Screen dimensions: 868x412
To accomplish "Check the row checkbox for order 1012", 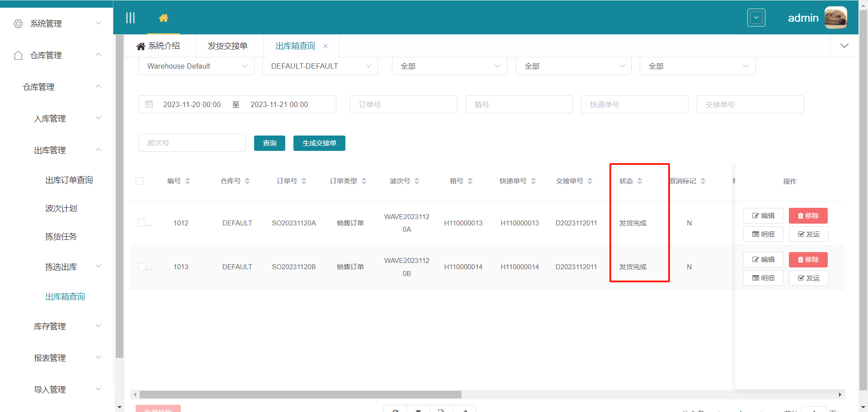I will 141,223.
